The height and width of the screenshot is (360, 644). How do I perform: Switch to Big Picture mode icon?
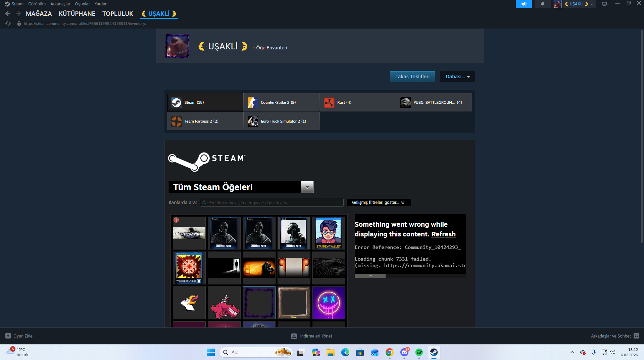tap(604, 4)
